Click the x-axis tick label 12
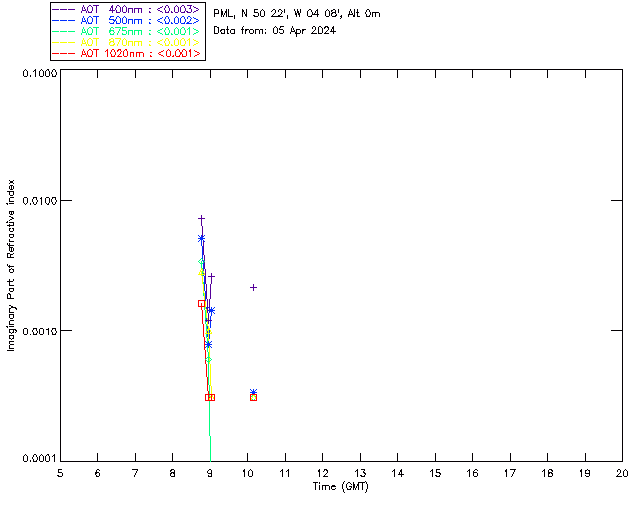640x512 pixels. [x=322, y=473]
